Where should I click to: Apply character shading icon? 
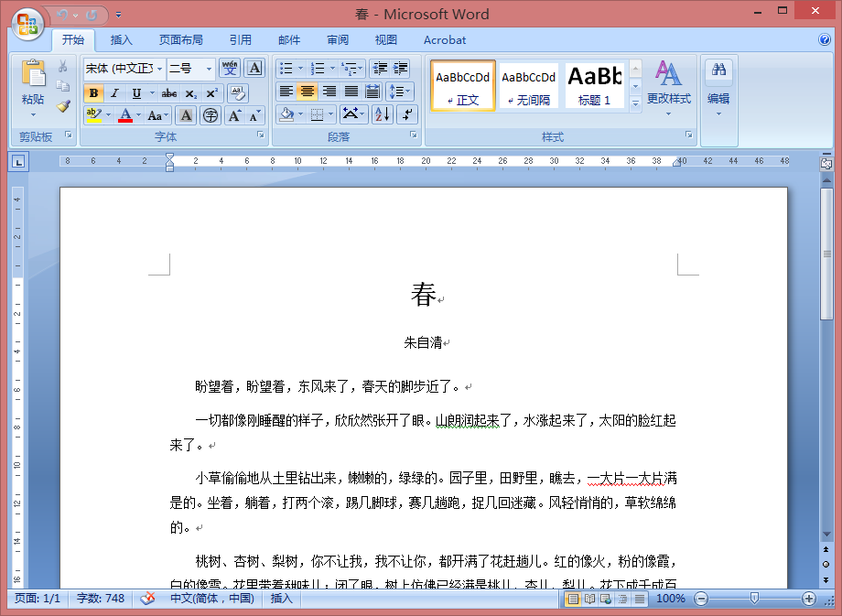tap(186, 115)
